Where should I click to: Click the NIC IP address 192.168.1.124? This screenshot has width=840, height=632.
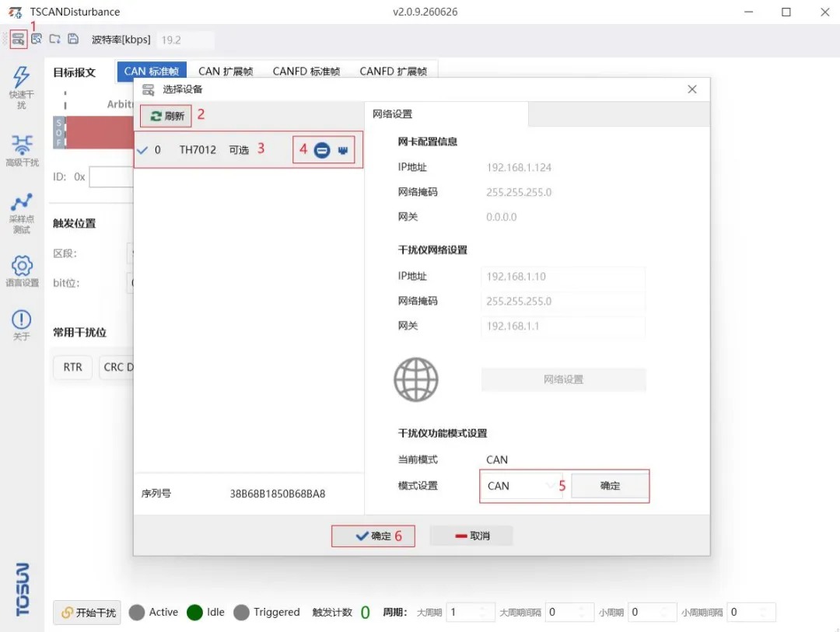tap(519, 168)
